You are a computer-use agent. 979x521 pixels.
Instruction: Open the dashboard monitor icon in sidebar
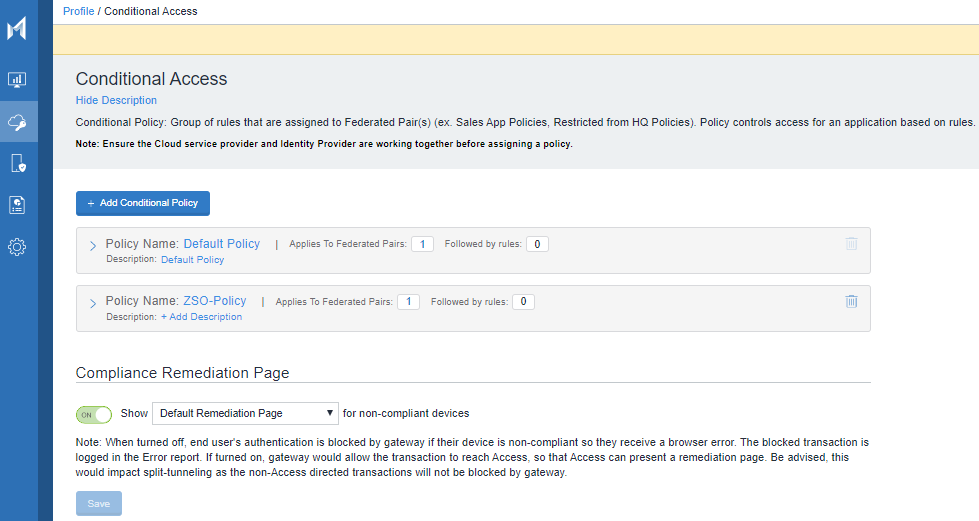coord(17,80)
